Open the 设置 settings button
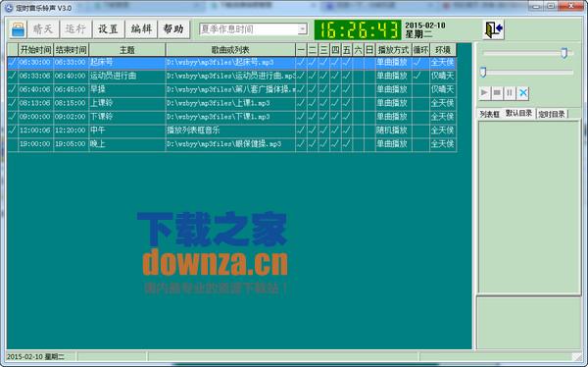Viewport: 588px width, 367px height. pyautogui.click(x=109, y=29)
